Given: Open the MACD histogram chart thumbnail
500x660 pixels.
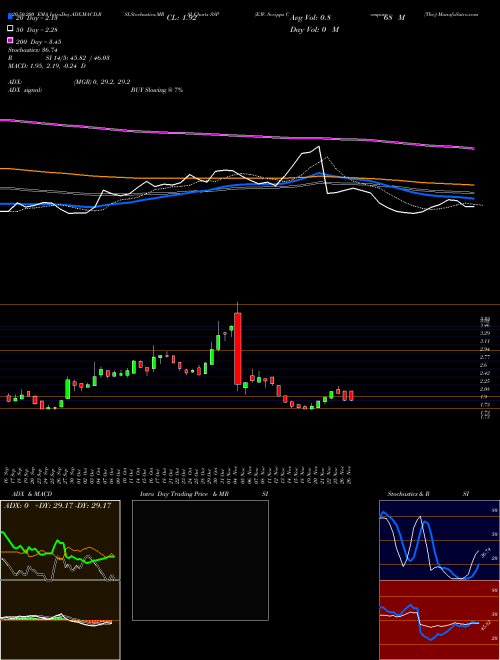Looking at the screenshot, I should pos(60,620).
